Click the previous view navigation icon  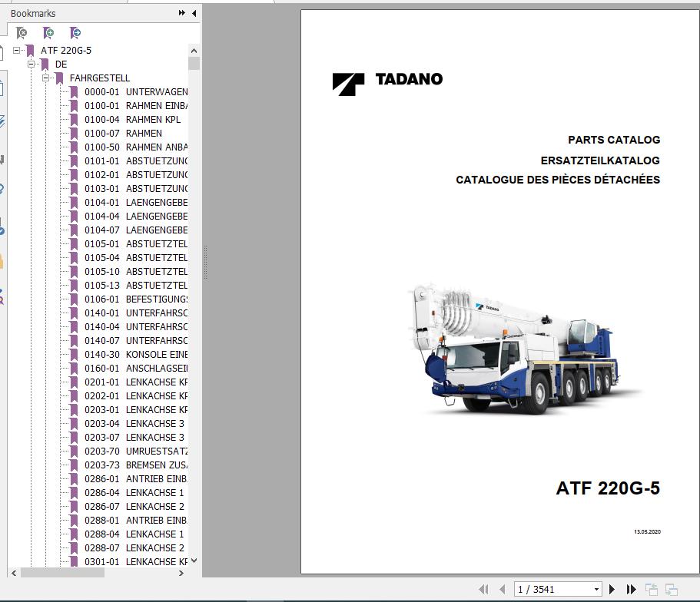(x=652, y=590)
